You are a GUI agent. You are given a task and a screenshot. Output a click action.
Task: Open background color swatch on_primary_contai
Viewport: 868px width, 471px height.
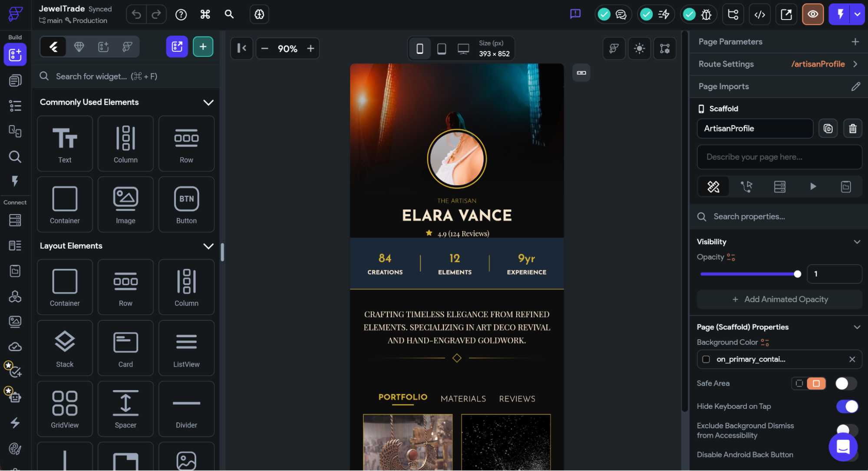706,359
